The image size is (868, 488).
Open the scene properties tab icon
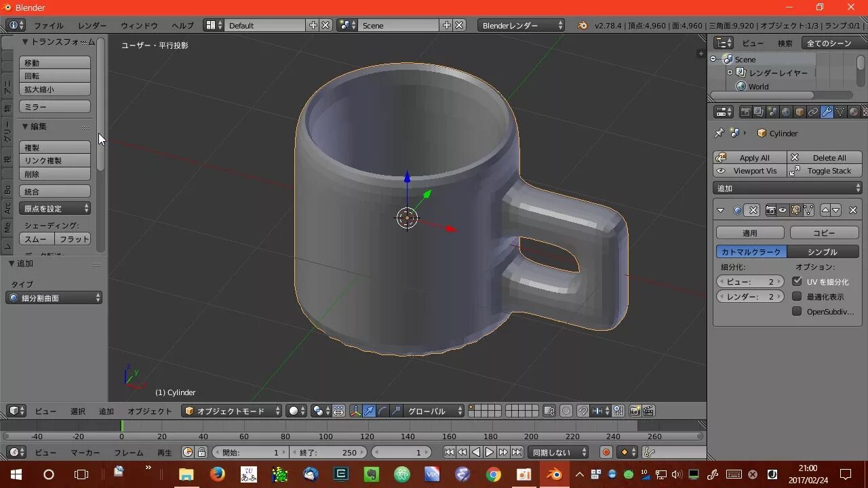point(772,112)
